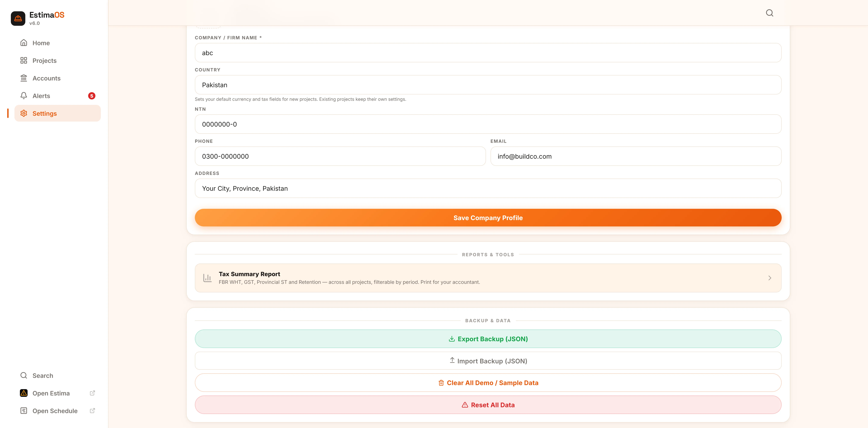Click the external link icon next to Open Schedule

coord(92,411)
